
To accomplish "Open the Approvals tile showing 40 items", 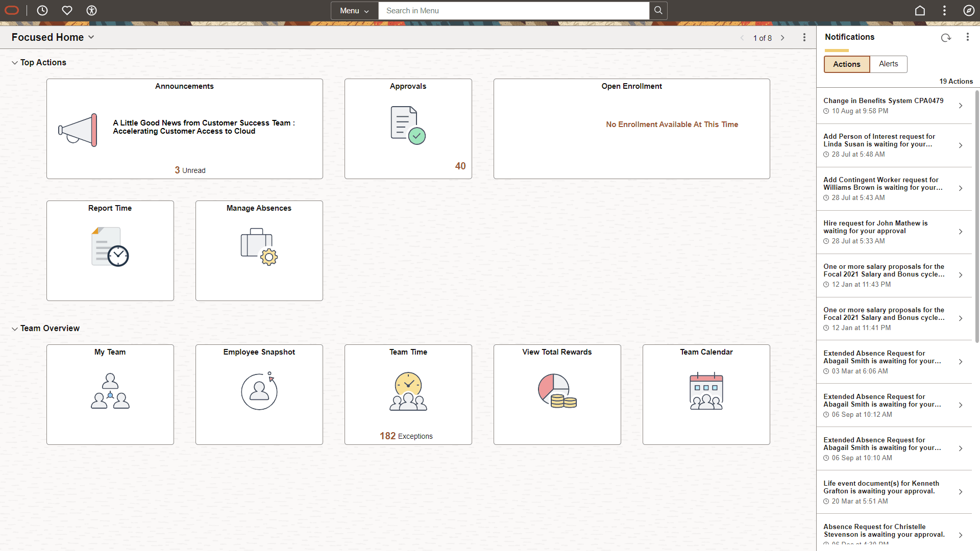I will pyautogui.click(x=408, y=129).
